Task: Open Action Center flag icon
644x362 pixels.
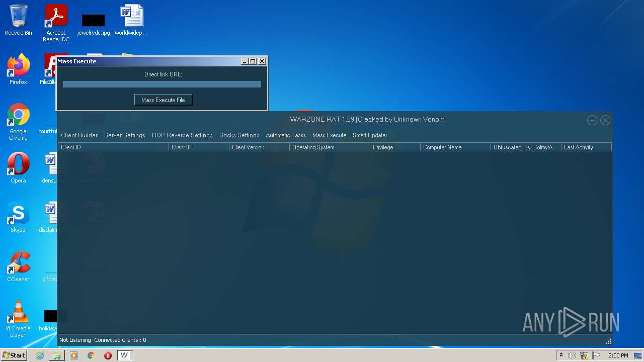Action: tap(596, 355)
